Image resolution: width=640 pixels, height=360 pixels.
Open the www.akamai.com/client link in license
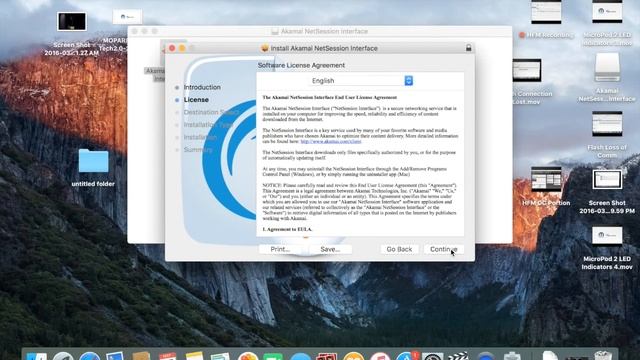pos(331,142)
